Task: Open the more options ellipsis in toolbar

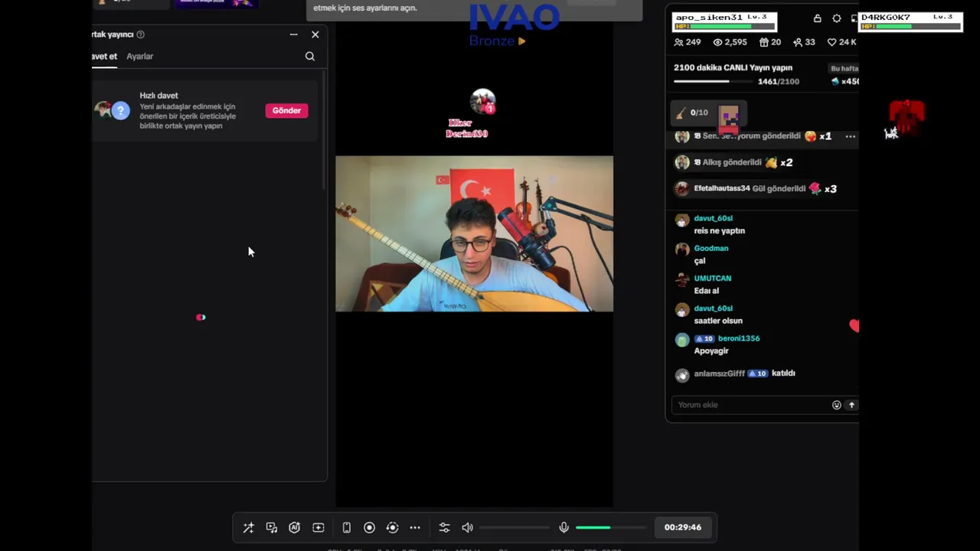Action: click(415, 527)
